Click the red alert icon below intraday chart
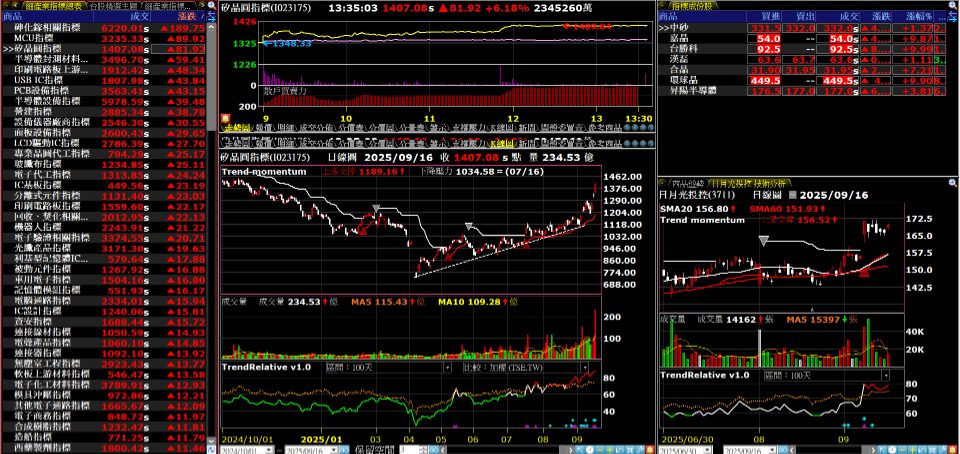 [x=225, y=117]
